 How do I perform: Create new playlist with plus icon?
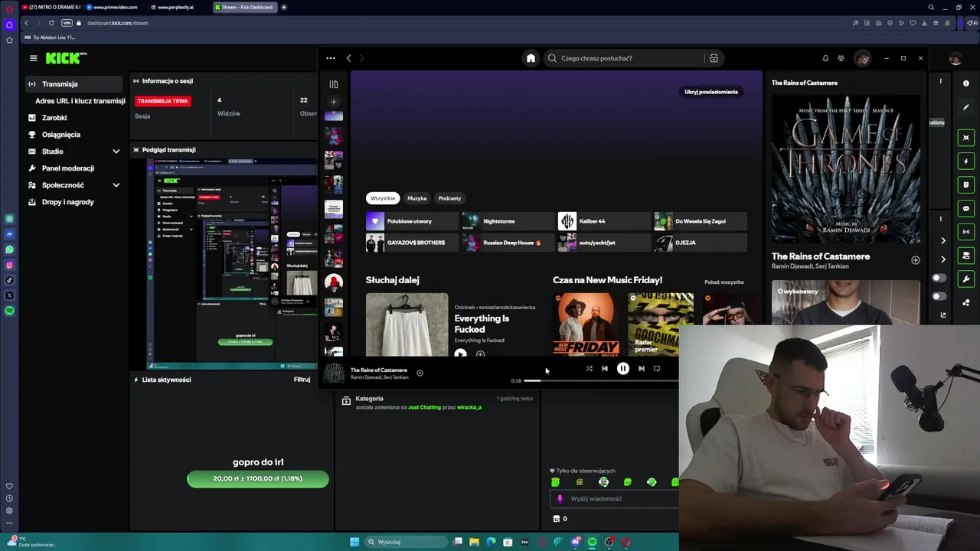coord(334,101)
